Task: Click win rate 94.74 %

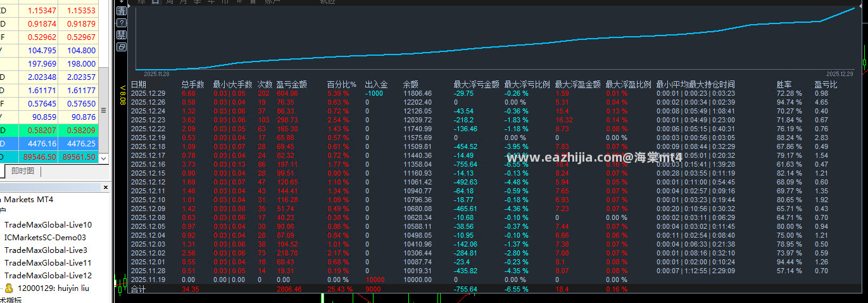Action: [x=789, y=102]
